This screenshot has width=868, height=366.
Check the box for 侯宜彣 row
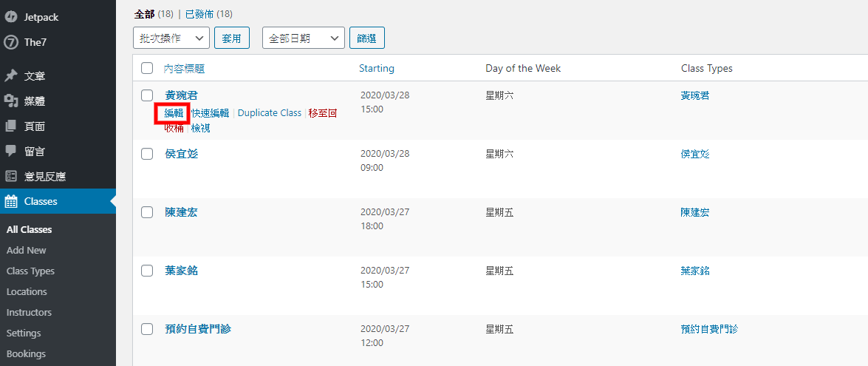click(147, 154)
